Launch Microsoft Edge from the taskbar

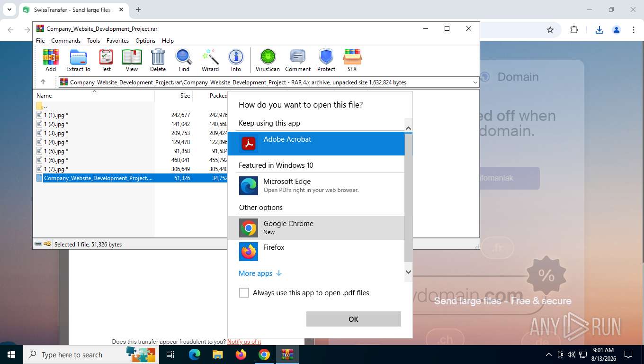[195, 355]
